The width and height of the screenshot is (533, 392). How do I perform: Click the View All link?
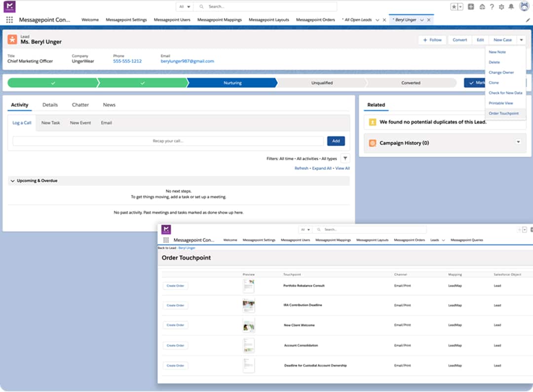point(343,168)
